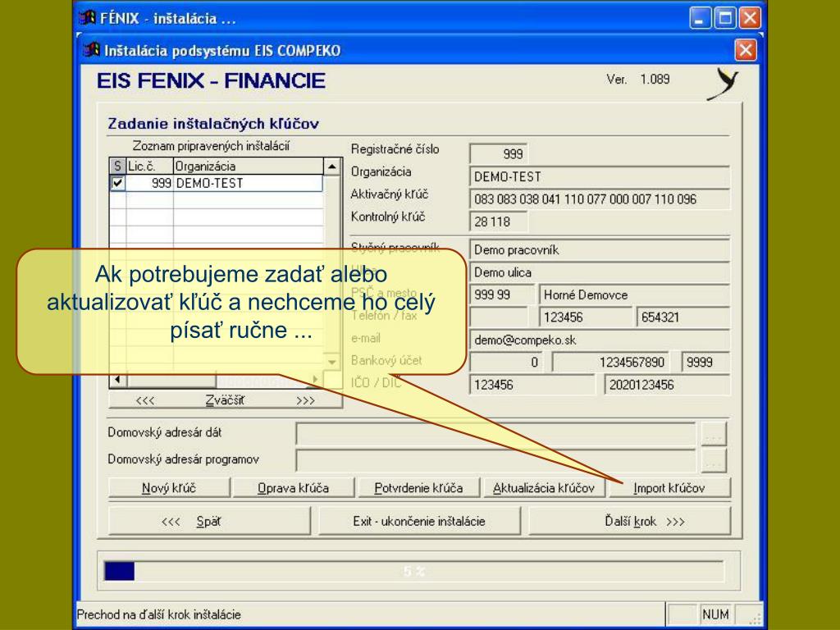The height and width of the screenshot is (630, 840).
Task: Click the bank prefix field showing 0
Action: coord(506,362)
